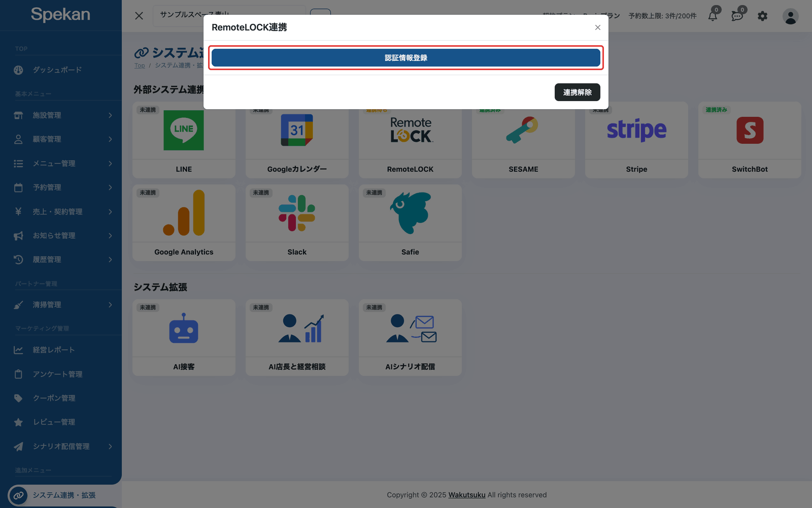Expand the 施設管理 menu

tap(61, 115)
